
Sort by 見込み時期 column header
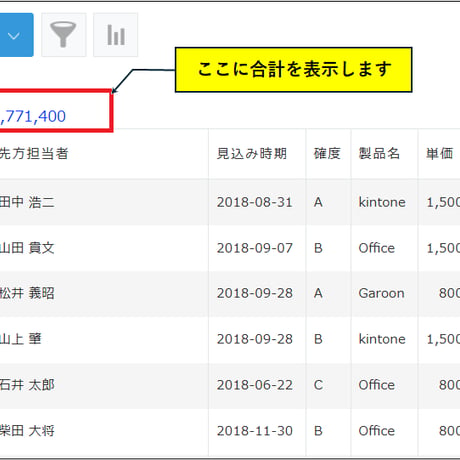point(252,154)
